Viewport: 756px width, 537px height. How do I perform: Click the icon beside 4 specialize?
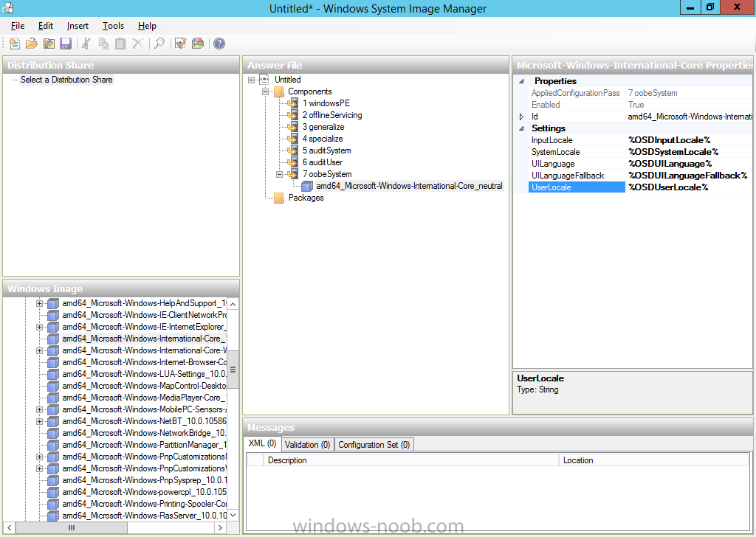pos(292,139)
